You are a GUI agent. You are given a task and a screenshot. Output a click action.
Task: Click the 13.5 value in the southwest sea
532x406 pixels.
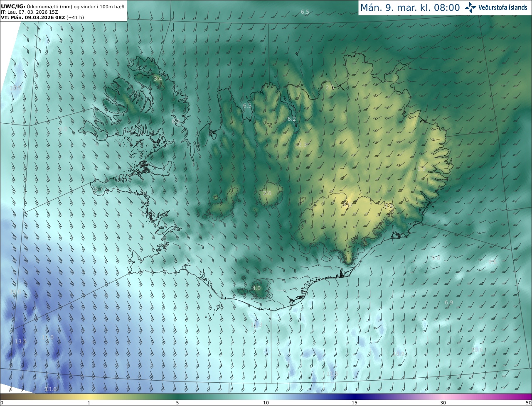point(20,341)
